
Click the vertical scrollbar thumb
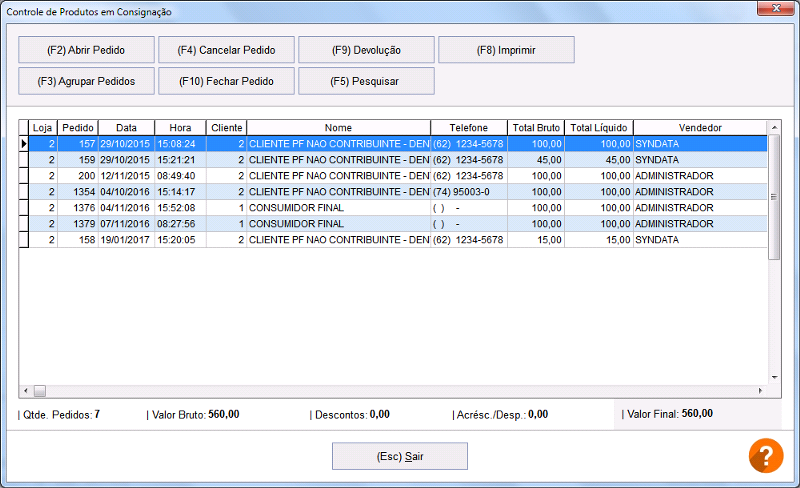[774, 197]
